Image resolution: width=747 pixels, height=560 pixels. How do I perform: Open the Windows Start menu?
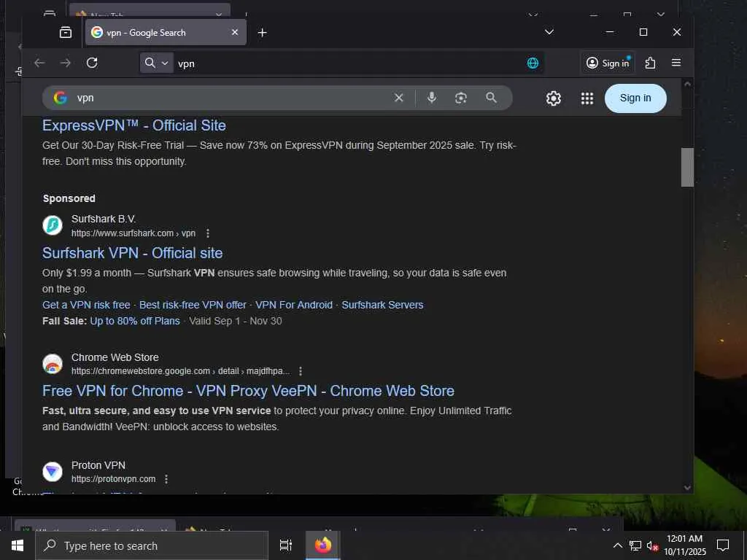click(18, 545)
